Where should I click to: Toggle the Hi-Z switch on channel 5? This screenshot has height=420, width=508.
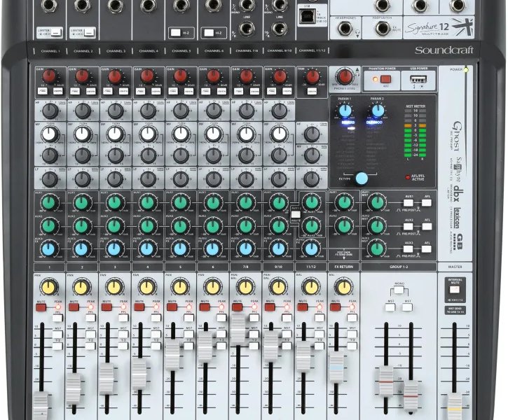176,32
